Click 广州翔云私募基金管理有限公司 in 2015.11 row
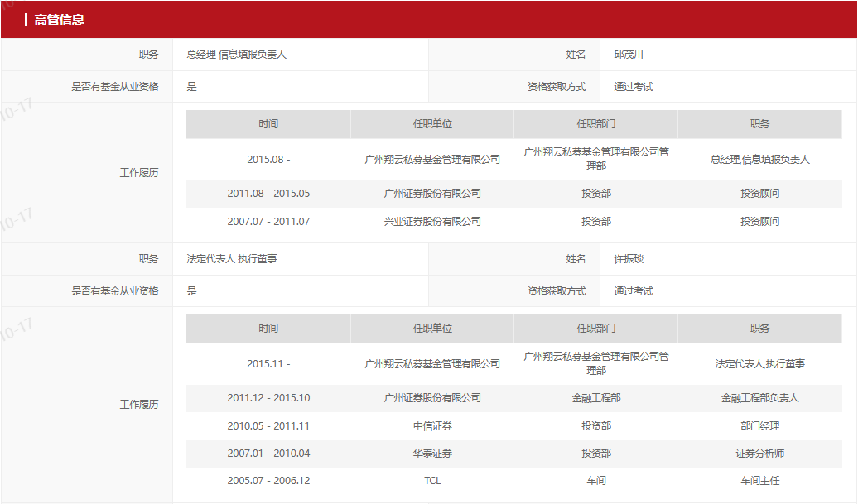 432,364
